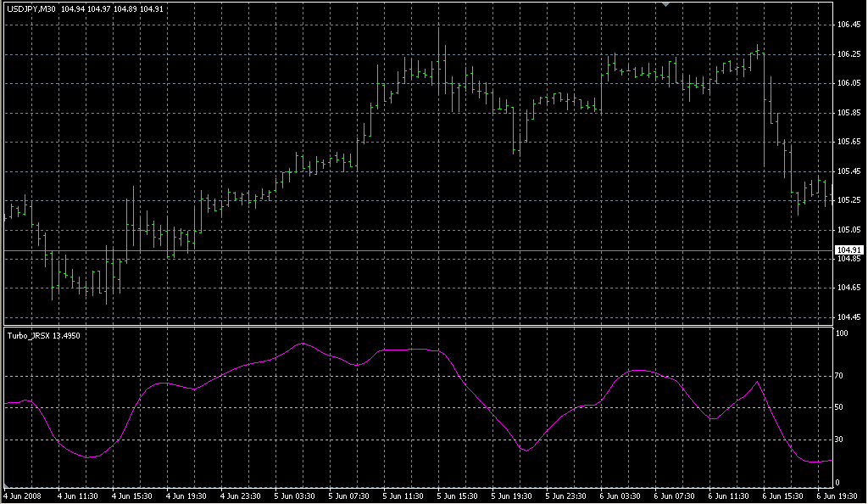Click the 4 Jun 19:30 time label
Image resolution: width=868 pixels, height=504 pixels.
click(x=187, y=496)
